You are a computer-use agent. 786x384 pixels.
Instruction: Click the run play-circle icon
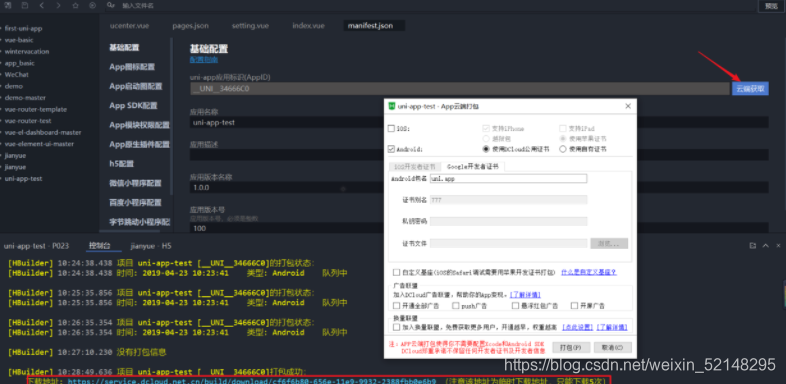(x=92, y=5)
